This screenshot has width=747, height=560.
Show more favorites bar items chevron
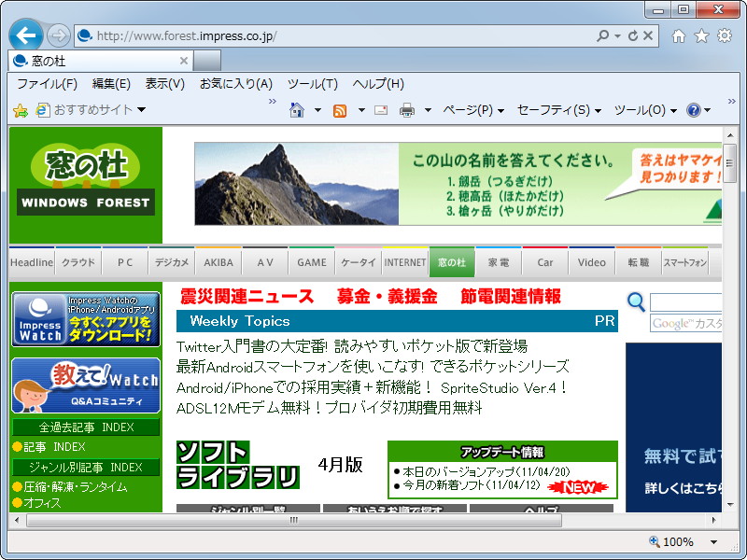273,101
